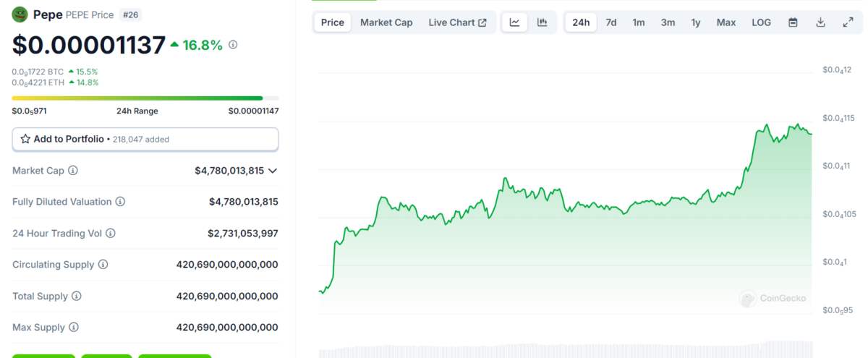Click the $4,780,013,815 Market Cap value
The image size is (868, 358).
[229, 171]
